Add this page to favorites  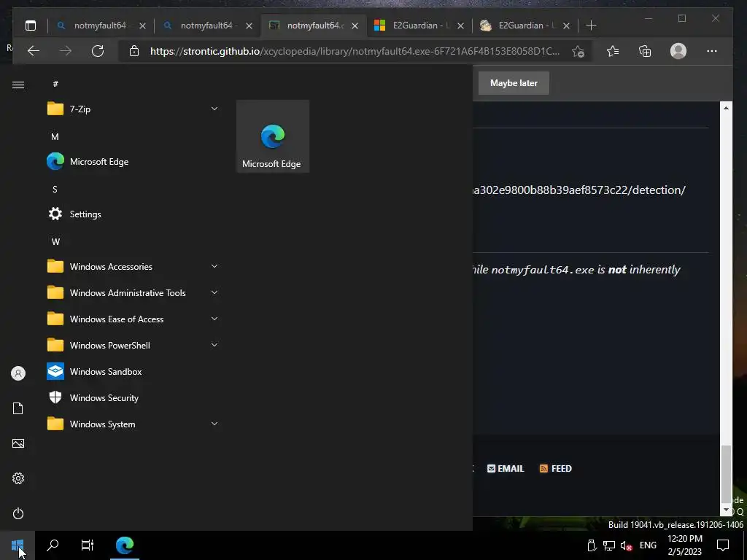tap(578, 51)
